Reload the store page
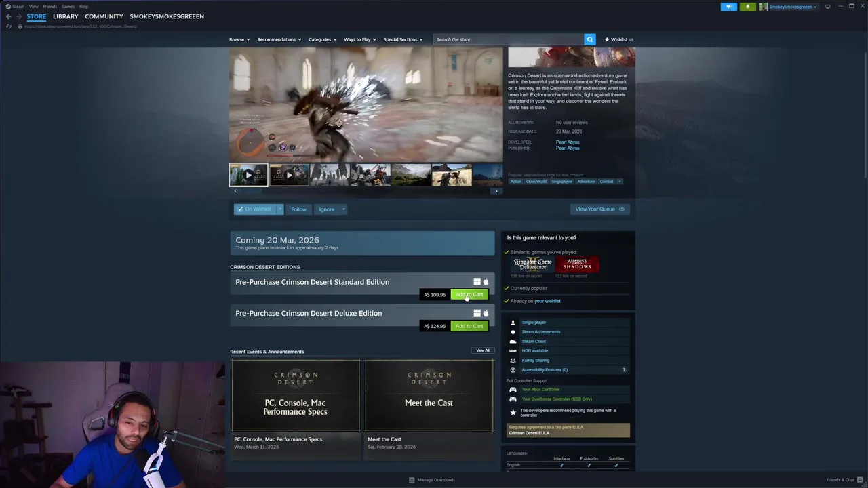This screenshot has height=488, width=868. [x=9, y=26]
